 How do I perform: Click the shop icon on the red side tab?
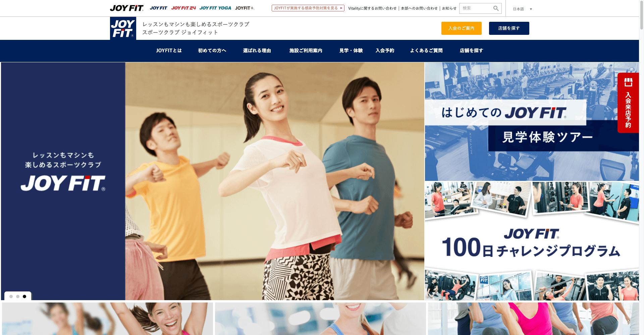pyautogui.click(x=628, y=82)
